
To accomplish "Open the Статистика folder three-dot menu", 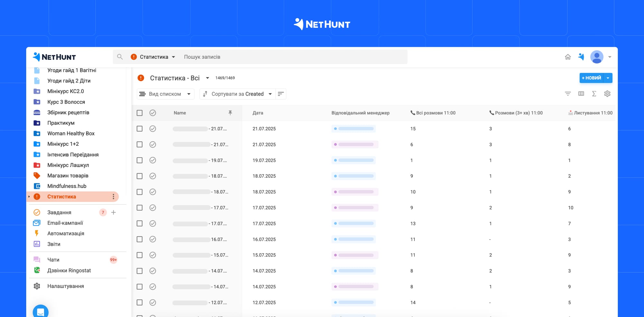I will pos(113,197).
